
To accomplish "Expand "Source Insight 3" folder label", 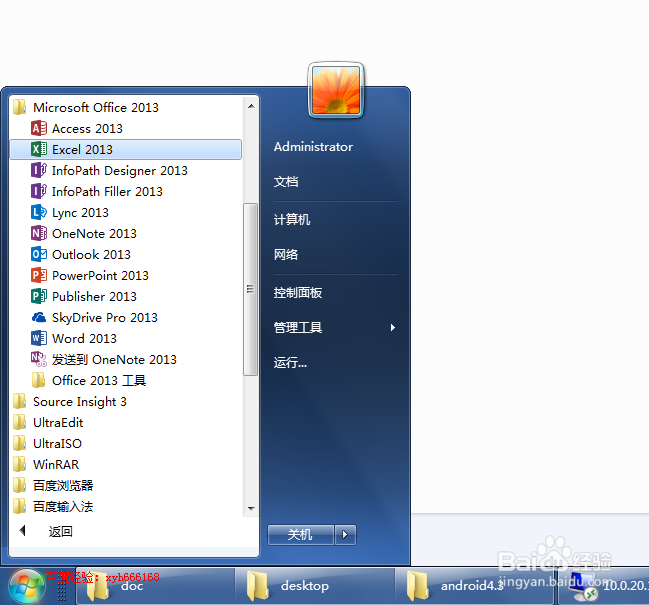I will pos(80,402).
